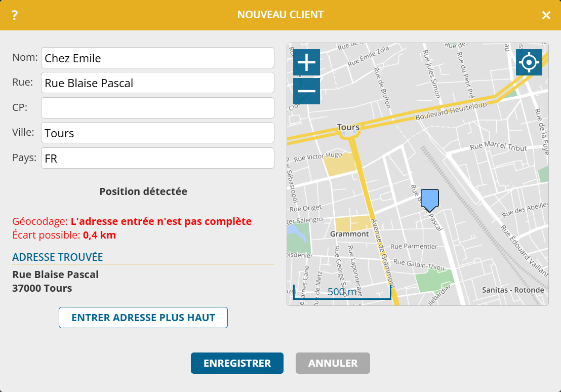561x392 pixels.
Task: Click the help question mark icon
Action: tap(15, 15)
